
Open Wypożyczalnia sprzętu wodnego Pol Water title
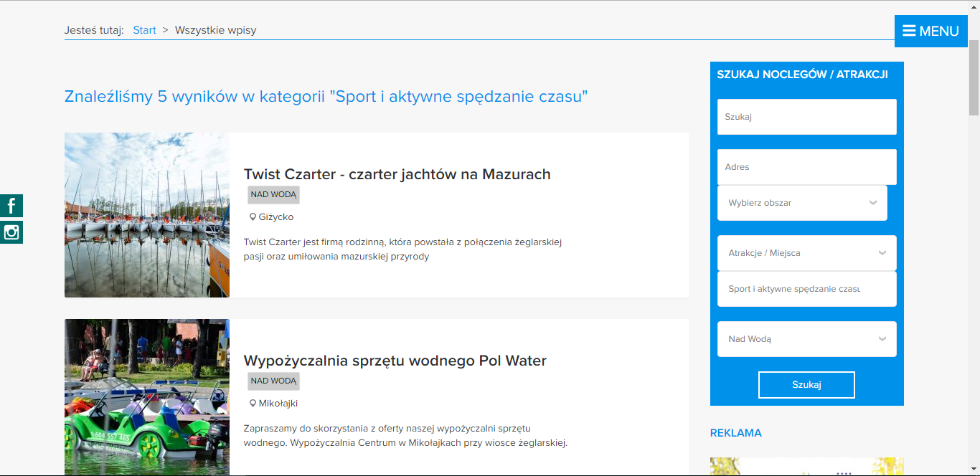point(395,361)
